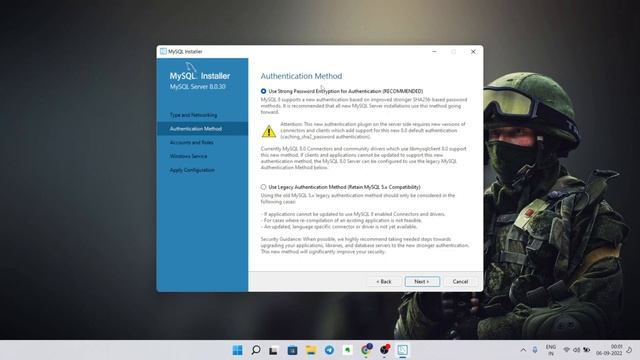Screen dimensions: 640x360
Task: Click MySQL Installer title bar icon
Action: [163, 51]
